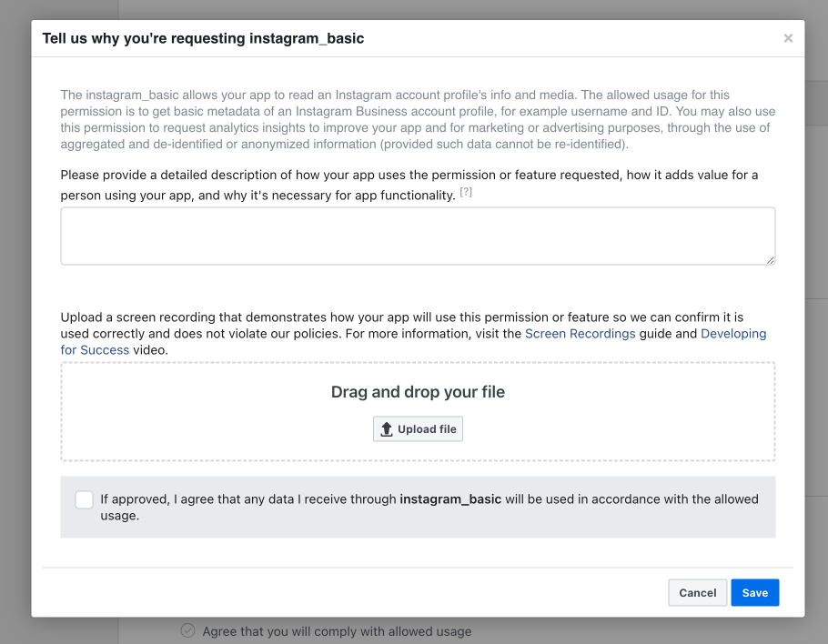Click the checkmark circle beside Agree to comply
828x644 pixels.
click(x=188, y=630)
